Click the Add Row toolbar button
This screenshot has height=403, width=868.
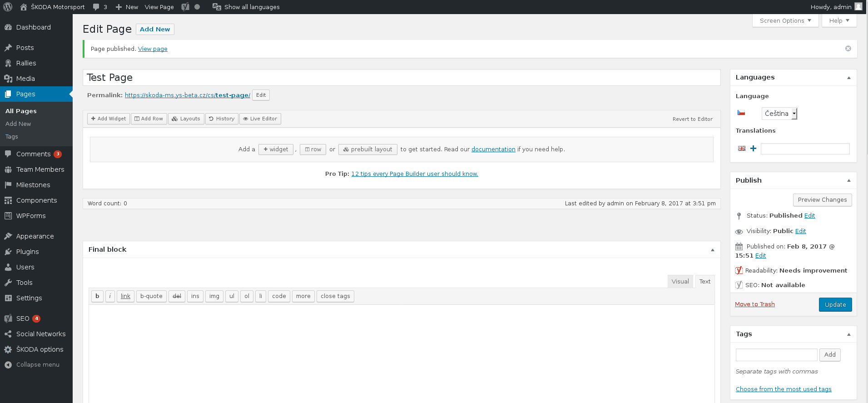[149, 119]
